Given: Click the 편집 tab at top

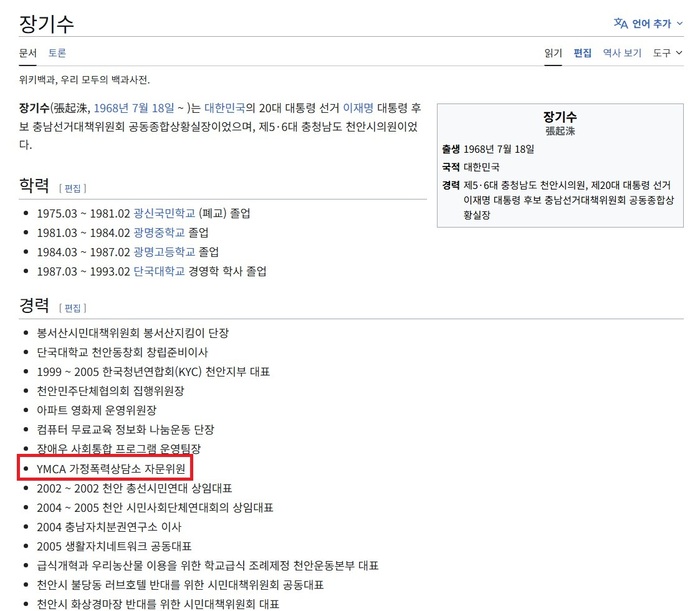Looking at the screenshot, I should coord(582,53).
